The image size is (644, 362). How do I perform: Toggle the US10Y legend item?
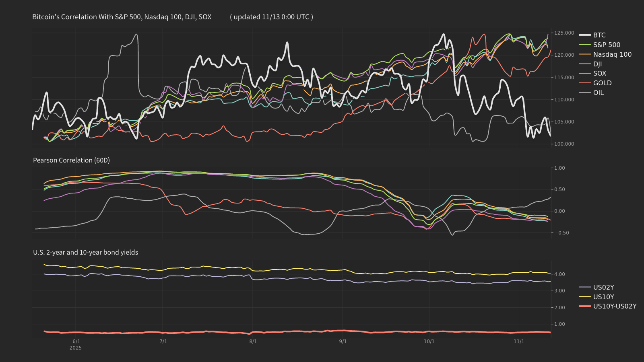[x=603, y=297]
